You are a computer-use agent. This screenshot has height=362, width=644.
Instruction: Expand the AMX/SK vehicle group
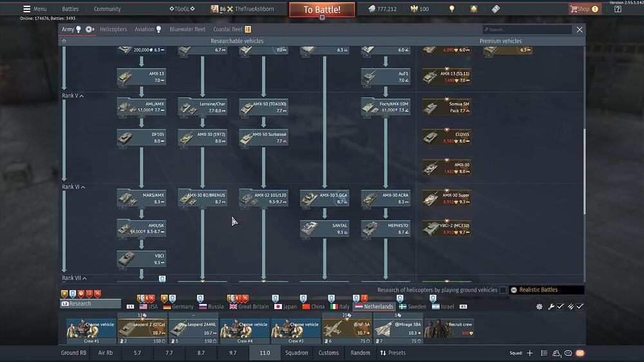pos(141,229)
